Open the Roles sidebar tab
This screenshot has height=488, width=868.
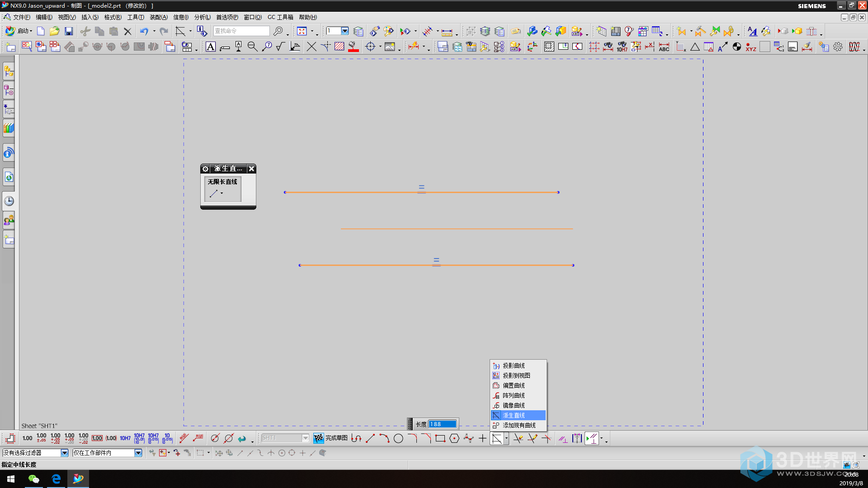pos(9,221)
